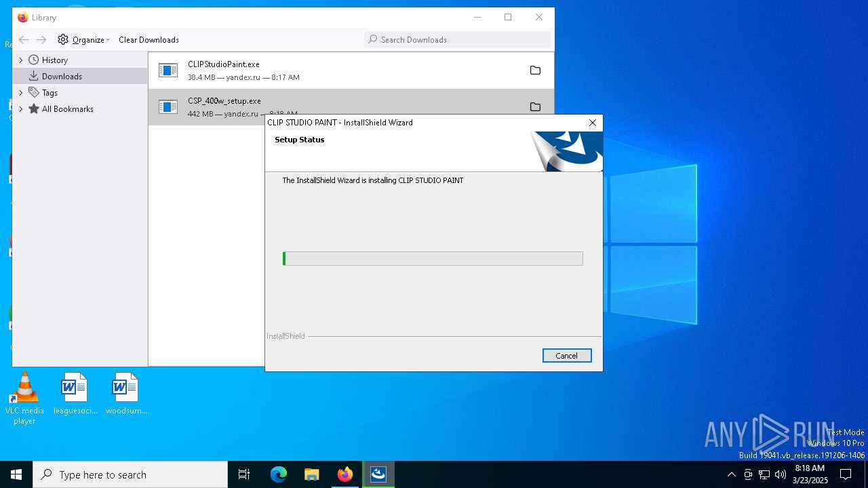The width and height of the screenshot is (868, 488).
Task: Open File Explorer from the taskbar
Action: click(x=312, y=474)
